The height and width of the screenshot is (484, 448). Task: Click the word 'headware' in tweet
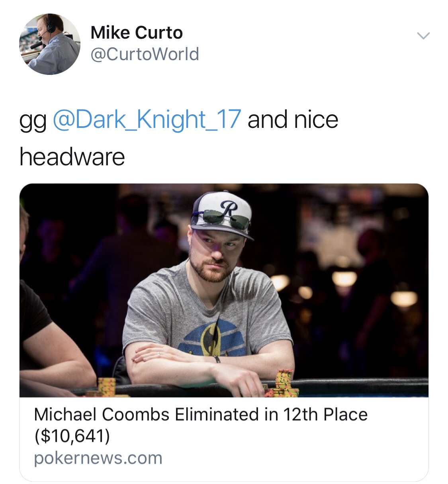pyautogui.click(x=72, y=157)
